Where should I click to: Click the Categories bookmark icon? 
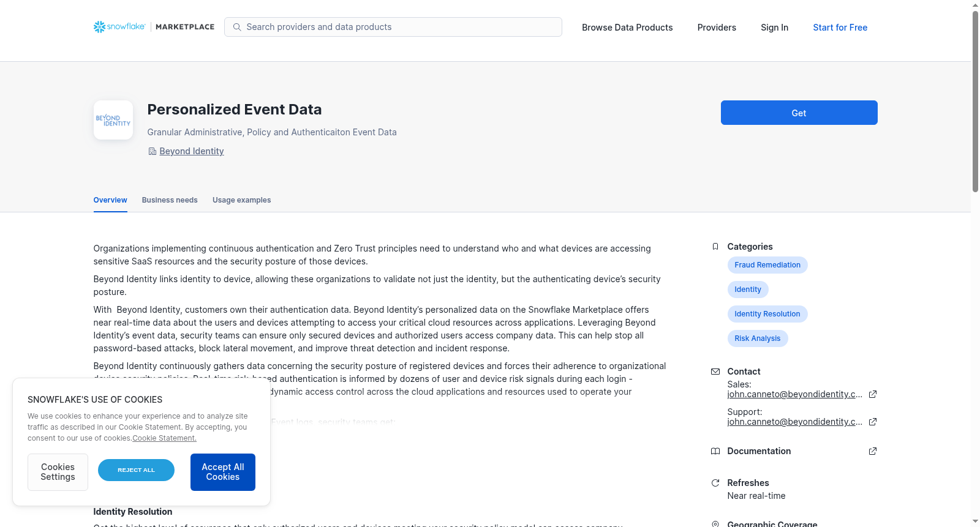coord(715,247)
